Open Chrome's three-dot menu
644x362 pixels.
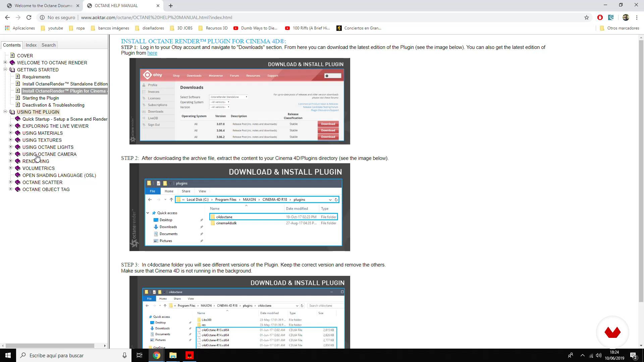coord(637,17)
